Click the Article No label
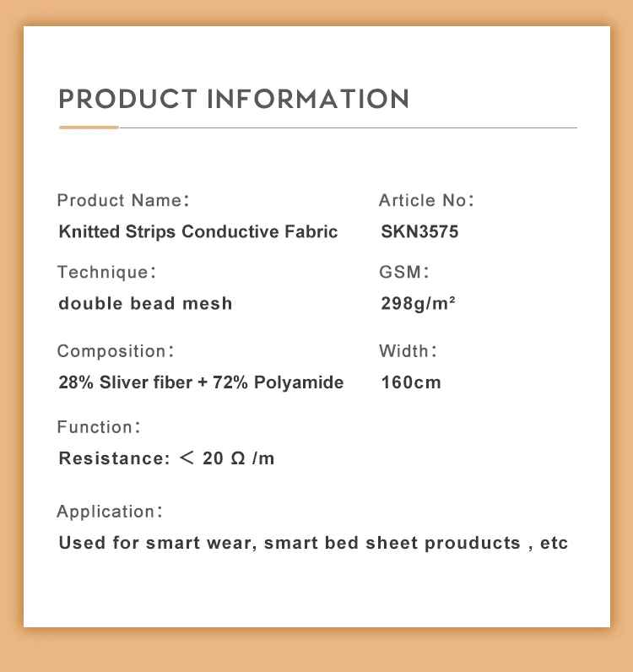633x672 pixels. tap(426, 201)
